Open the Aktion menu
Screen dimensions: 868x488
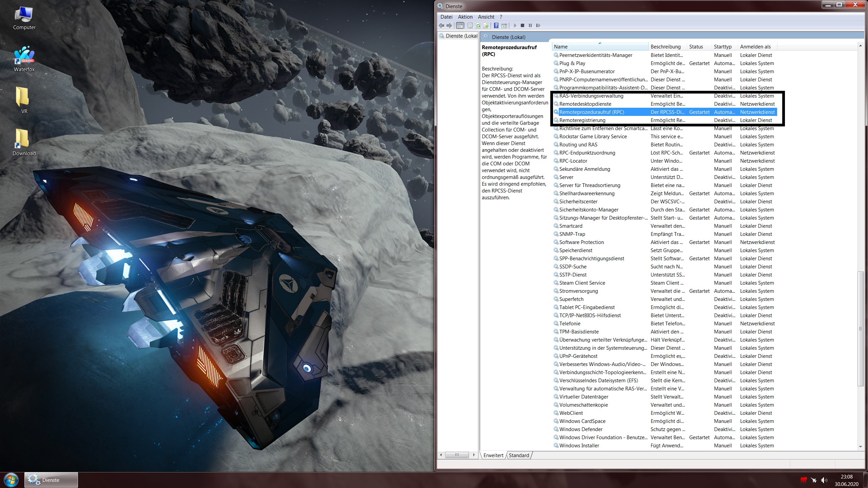[465, 17]
